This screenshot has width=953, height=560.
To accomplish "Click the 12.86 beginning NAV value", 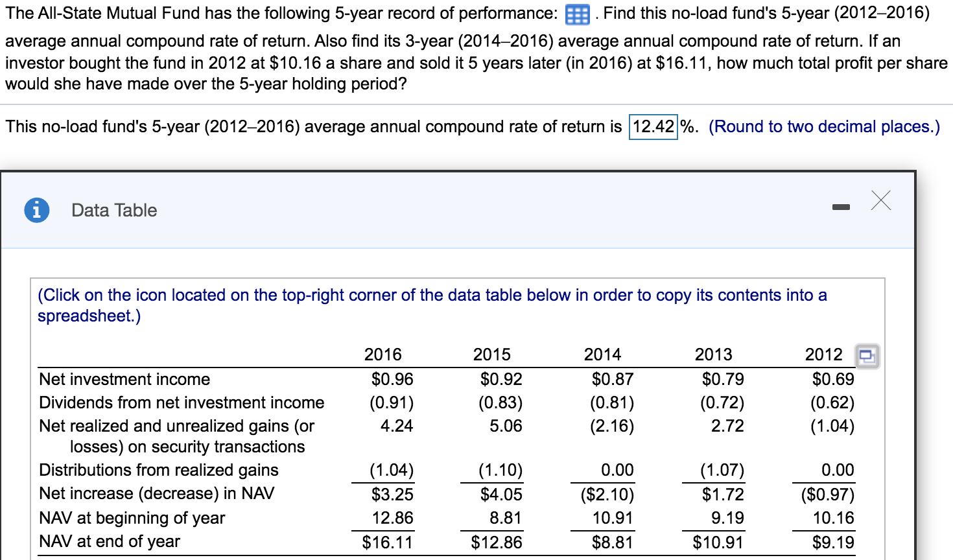I will click(x=393, y=518).
